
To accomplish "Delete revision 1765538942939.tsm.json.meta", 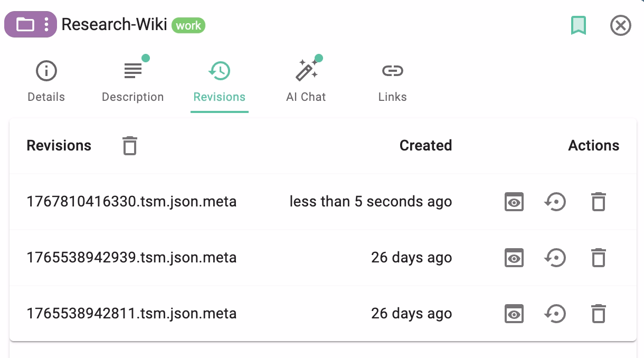I will click(598, 258).
